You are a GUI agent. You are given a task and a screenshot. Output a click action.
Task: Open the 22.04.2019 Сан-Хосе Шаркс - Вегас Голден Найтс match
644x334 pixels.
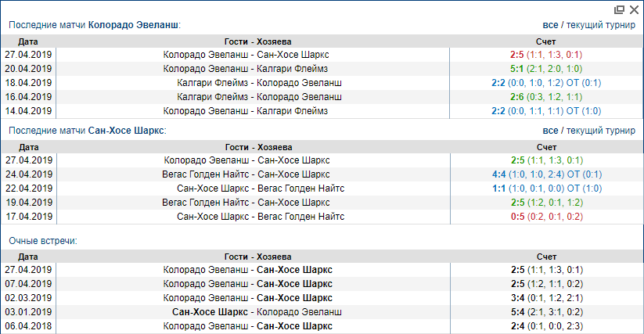[260, 189]
